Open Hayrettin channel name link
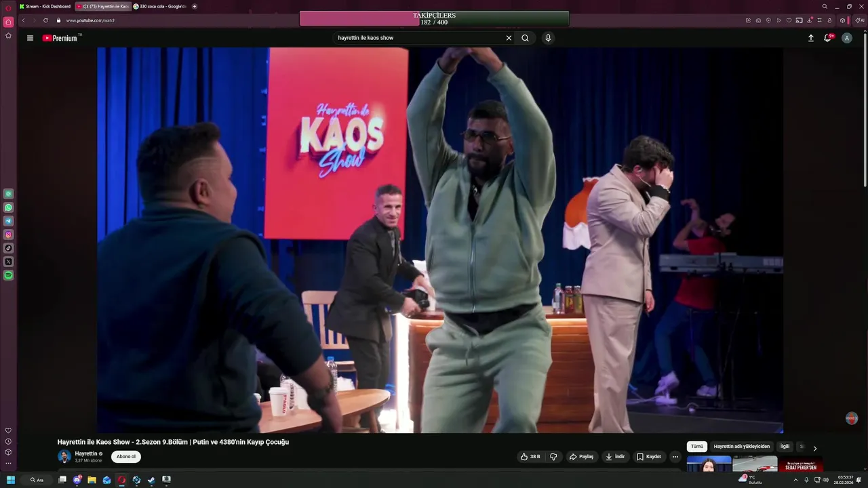The height and width of the screenshot is (488, 868). click(x=86, y=453)
